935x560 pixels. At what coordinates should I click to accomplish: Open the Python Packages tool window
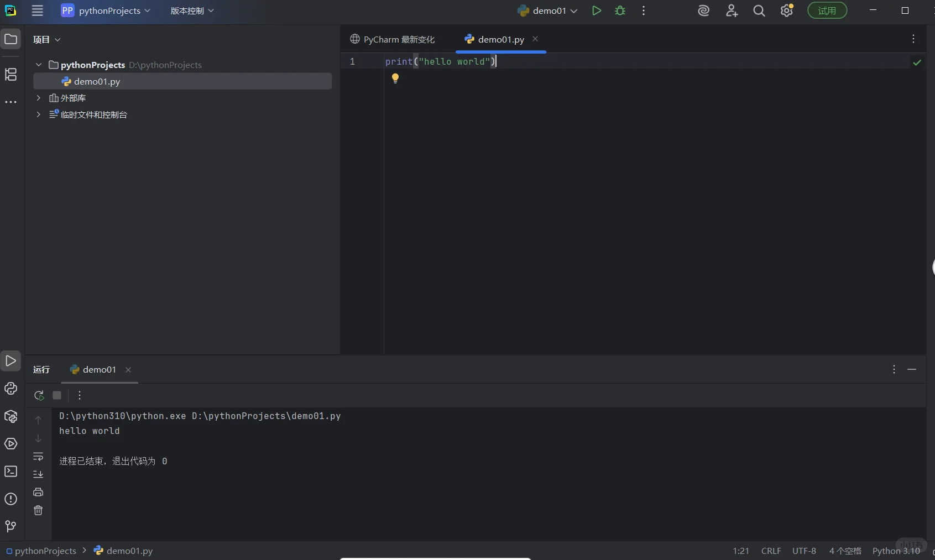click(11, 417)
